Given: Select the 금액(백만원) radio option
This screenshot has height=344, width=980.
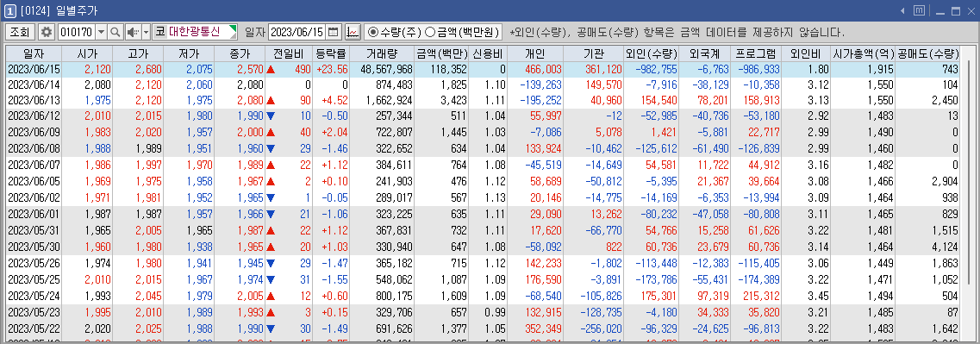Looking at the screenshot, I should coord(463,32).
